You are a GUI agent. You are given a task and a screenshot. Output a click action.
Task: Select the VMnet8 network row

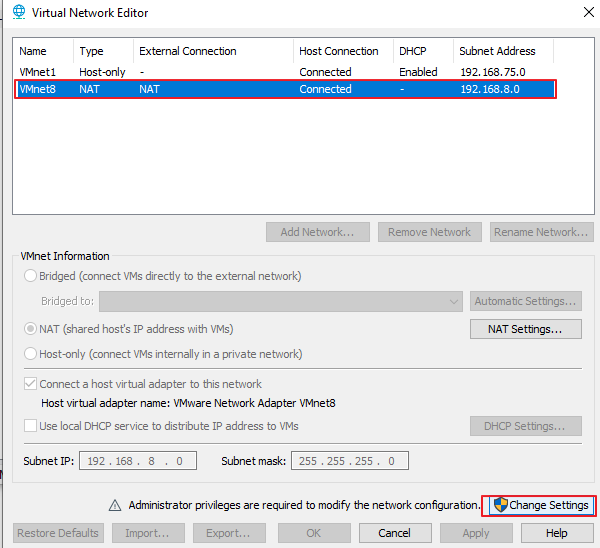[285, 89]
